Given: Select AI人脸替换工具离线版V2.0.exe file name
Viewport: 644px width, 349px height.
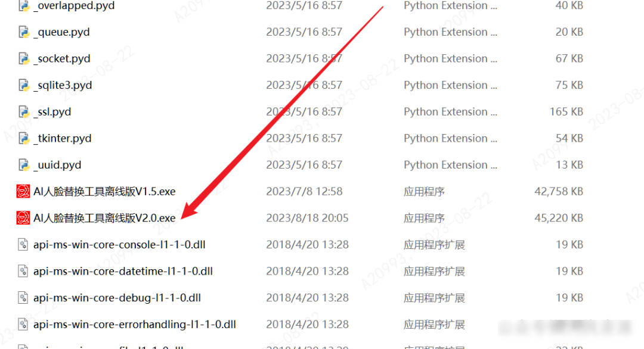Looking at the screenshot, I should coord(104,218).
